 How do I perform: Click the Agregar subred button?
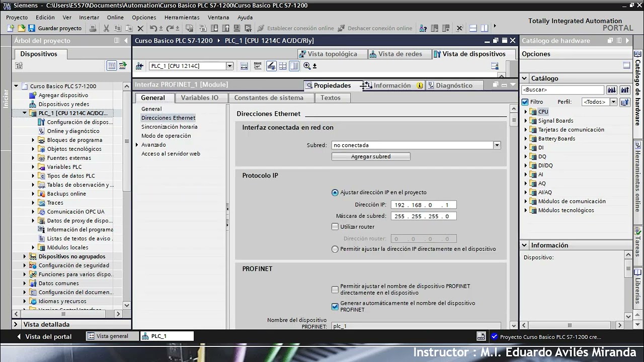pyautogui.click(x=371, y=157)
